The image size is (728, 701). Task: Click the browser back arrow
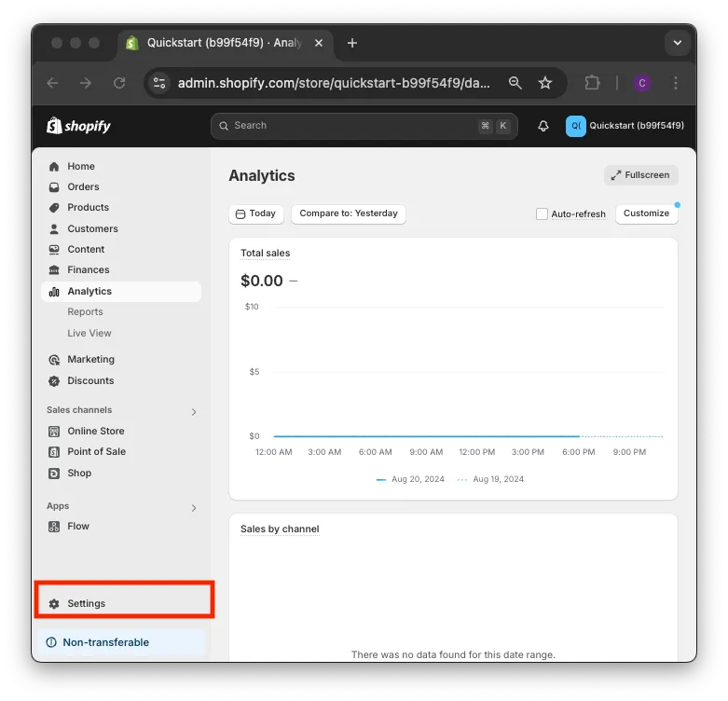[52, 83]
